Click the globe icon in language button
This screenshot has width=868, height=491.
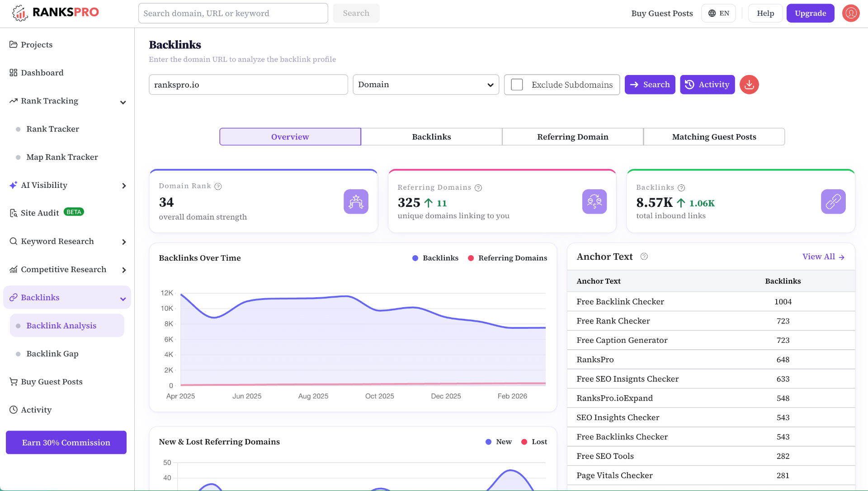(712, 13)
